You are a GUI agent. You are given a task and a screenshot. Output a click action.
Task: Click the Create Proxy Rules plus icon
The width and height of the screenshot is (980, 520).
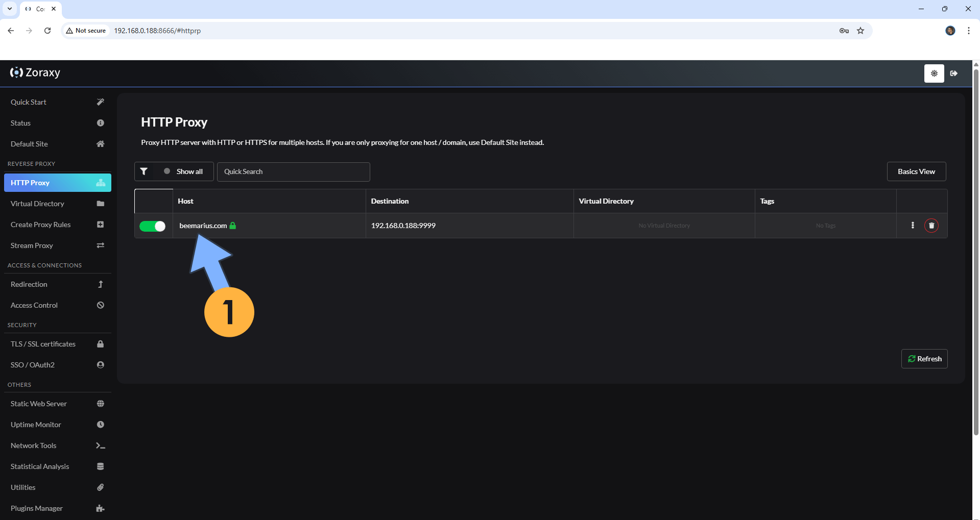click(100, 225)
